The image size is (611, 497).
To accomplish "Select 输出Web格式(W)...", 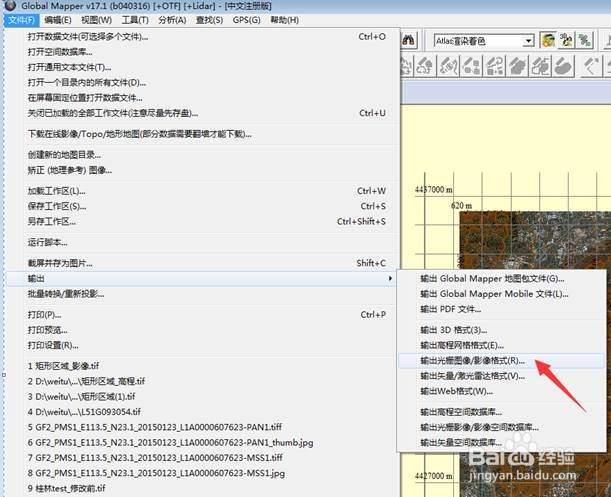I will point(502,391).
